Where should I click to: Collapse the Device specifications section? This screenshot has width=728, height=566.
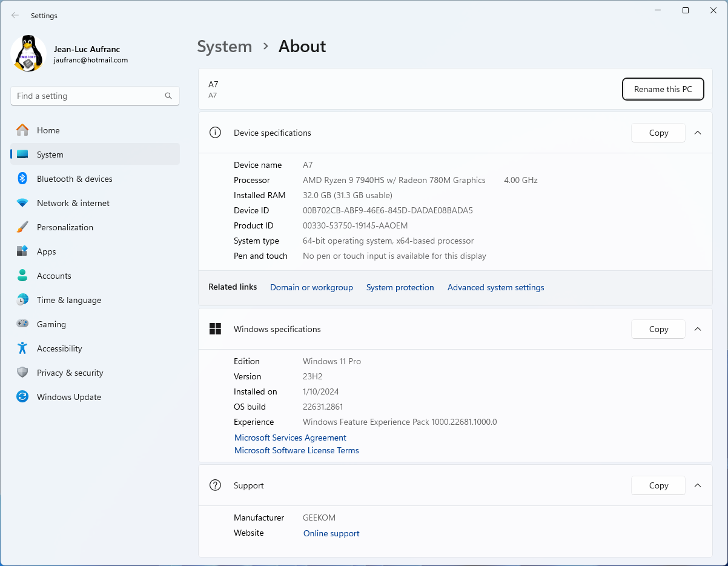pos(698,133)
